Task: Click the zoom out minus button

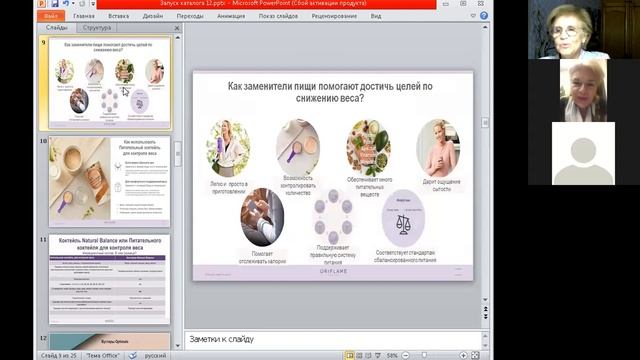Action: (x=405, y=356)
